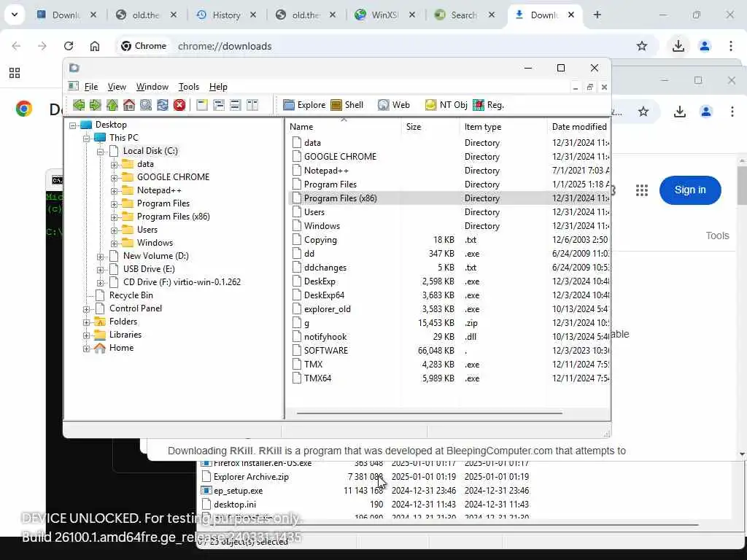Click the new window icon beside Stop

202,105
